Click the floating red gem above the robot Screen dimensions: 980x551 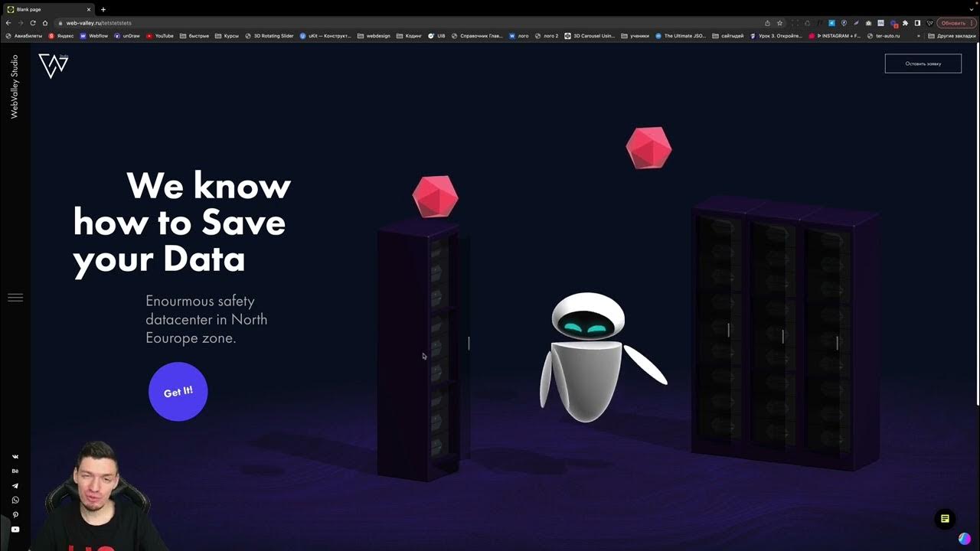tap(648, 148)
